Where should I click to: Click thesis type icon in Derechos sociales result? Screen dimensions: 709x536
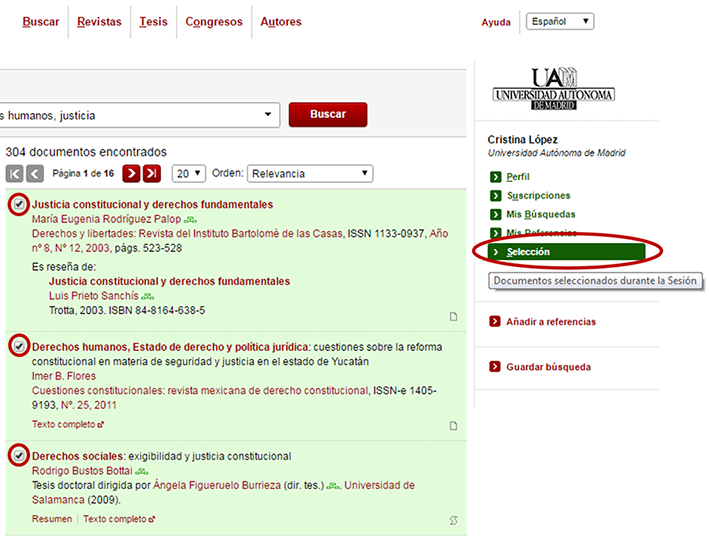click(x=454, y=521)
